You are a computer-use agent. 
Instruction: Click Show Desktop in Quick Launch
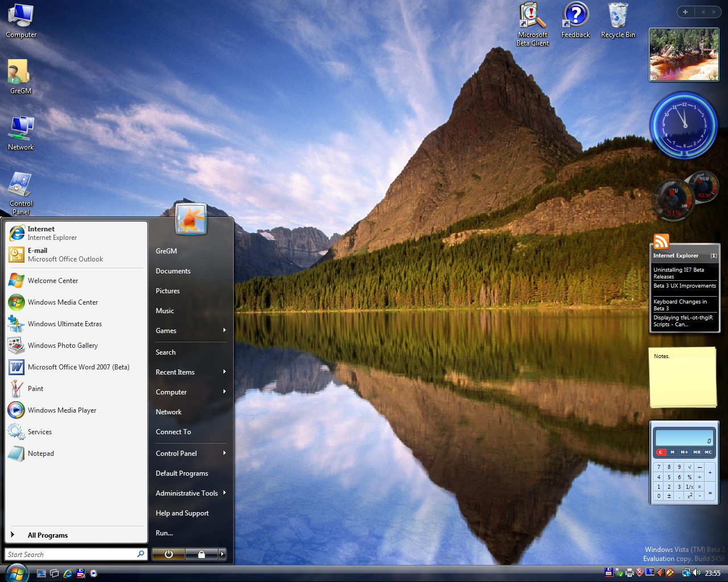pos(42,573)
